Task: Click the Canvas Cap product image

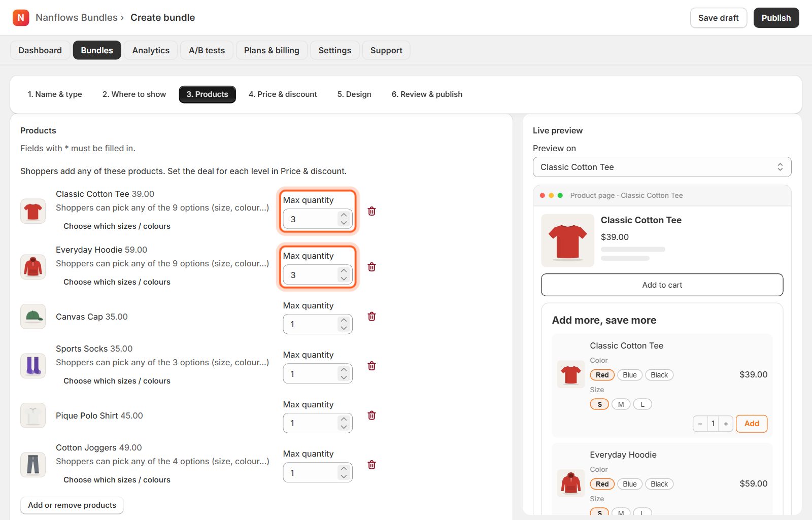Action: [x=33, y=317]
